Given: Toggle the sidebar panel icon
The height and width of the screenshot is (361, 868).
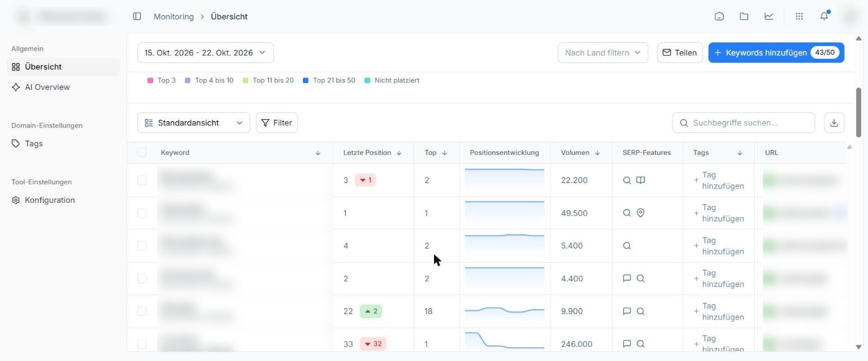Looking at the screenshot, I should point(137,16).
